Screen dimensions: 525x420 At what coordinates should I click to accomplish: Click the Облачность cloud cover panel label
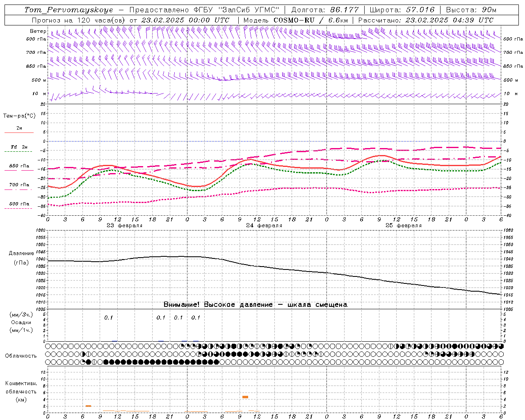tap(21, 356)
